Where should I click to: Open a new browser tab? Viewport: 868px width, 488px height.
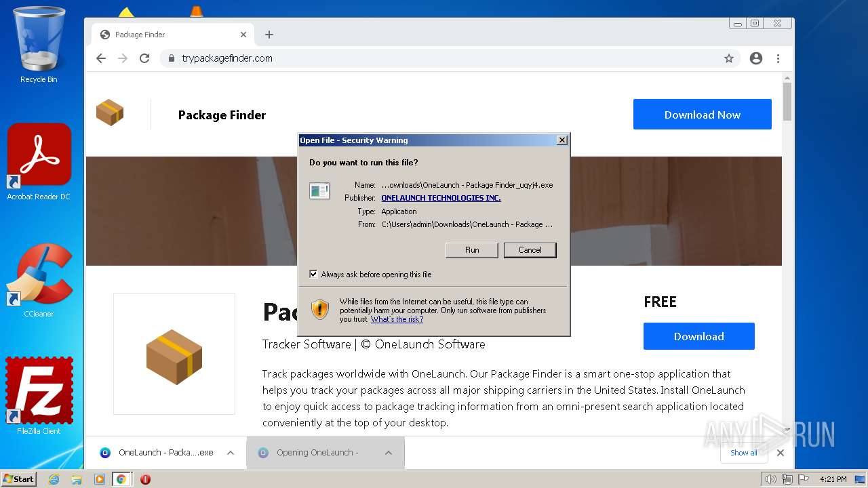(x=269, y=35)
